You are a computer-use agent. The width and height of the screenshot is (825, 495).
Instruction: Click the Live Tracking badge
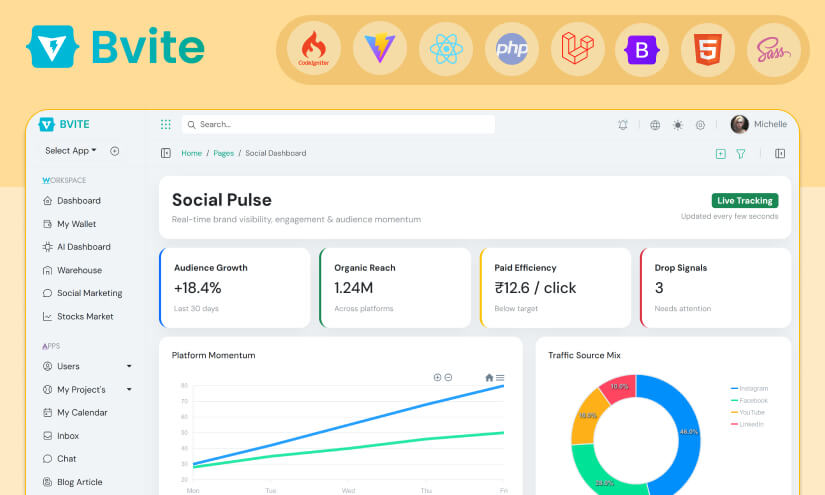click(744, 200)
